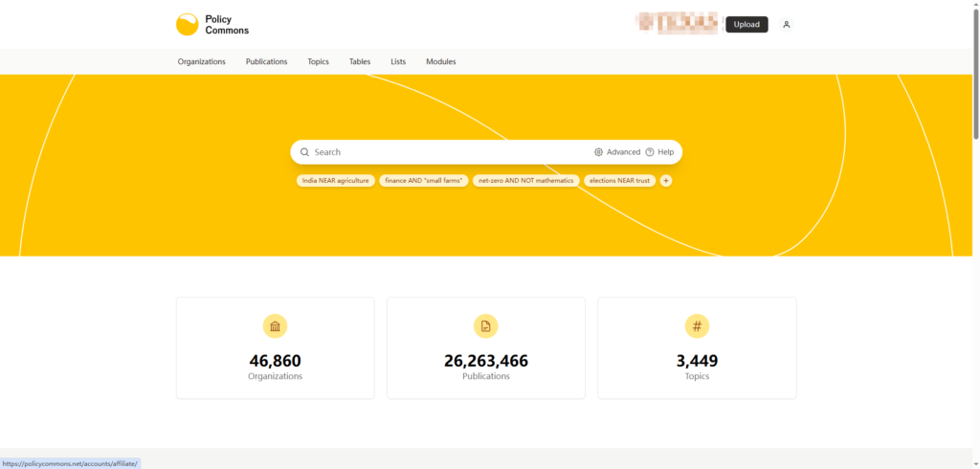Click the Advanced search gear icon
980x469 pixels.
click(599, 152)
